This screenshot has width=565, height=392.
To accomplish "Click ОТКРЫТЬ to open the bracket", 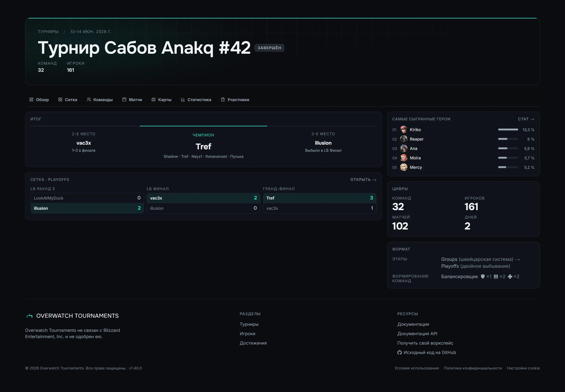I will pyautogui.click(x=363, y=180).
